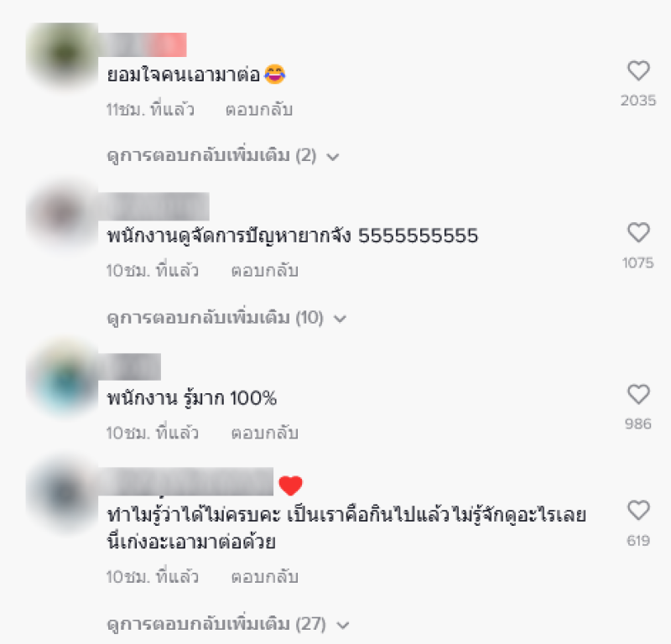Like the comment with 2035 likes

tap(638, 71)
